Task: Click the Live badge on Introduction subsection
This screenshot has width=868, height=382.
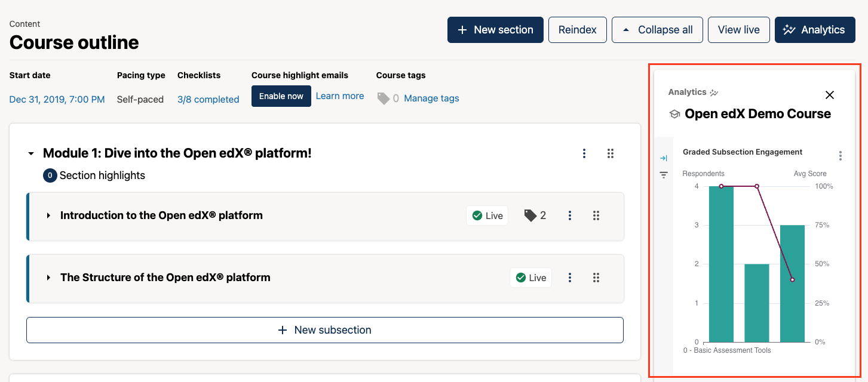Action: coord(487,215)
